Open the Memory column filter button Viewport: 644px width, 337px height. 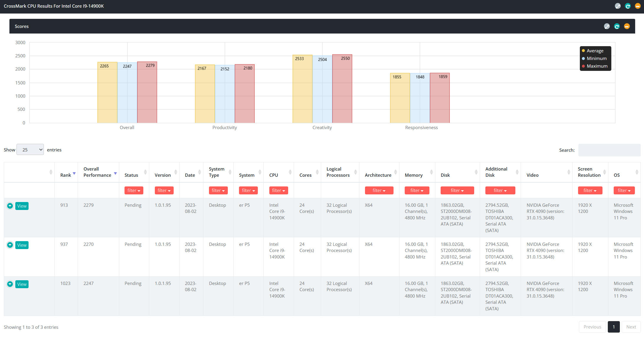[417, 191]
